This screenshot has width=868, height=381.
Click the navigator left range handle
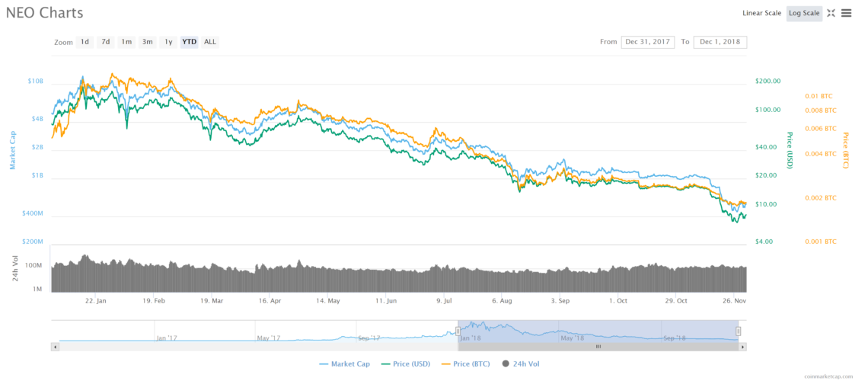[458, 331]
